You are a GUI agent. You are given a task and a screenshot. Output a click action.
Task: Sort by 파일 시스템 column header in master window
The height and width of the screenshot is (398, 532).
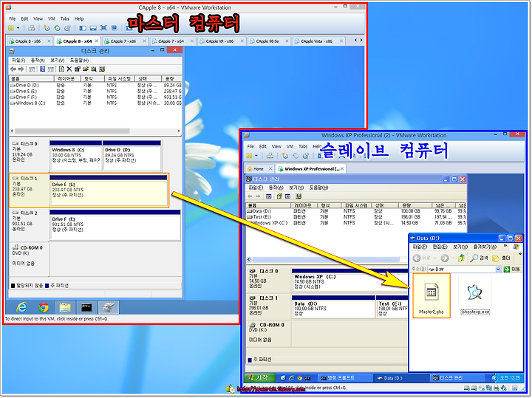[120, 79]
